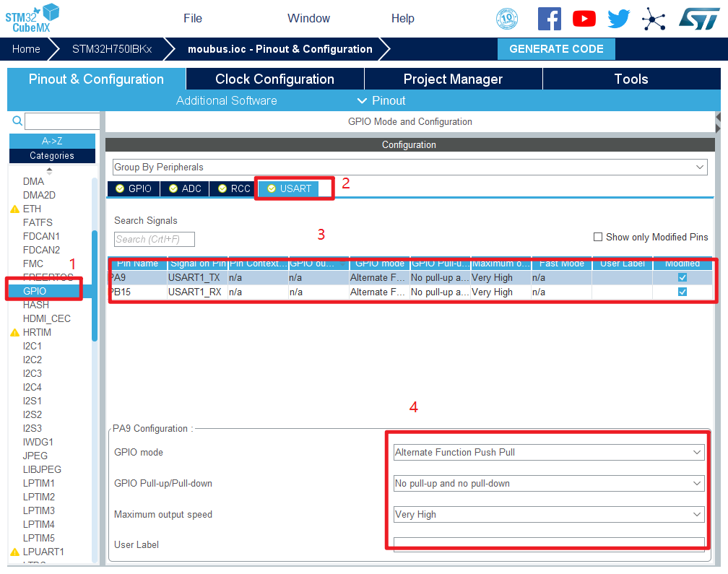Switch to the Clock Configuration tab

click(274, 79)
